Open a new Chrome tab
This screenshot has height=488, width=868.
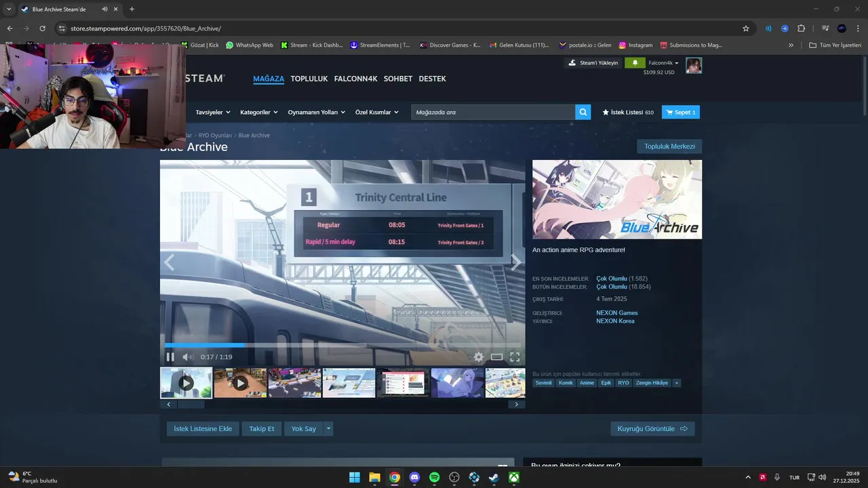click(132, 9)
